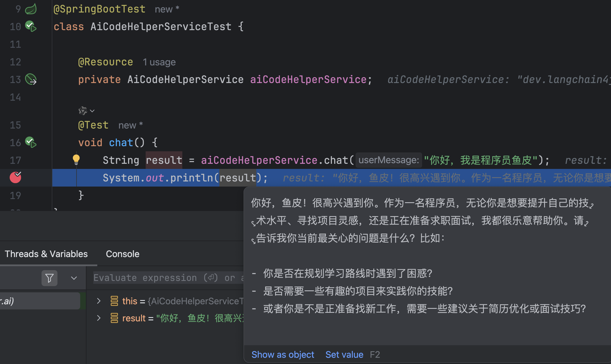Open the dropdown arrow beside AI assistant icon
The height and width of the screenshot is (364, 611).
(x=92, y=111)
